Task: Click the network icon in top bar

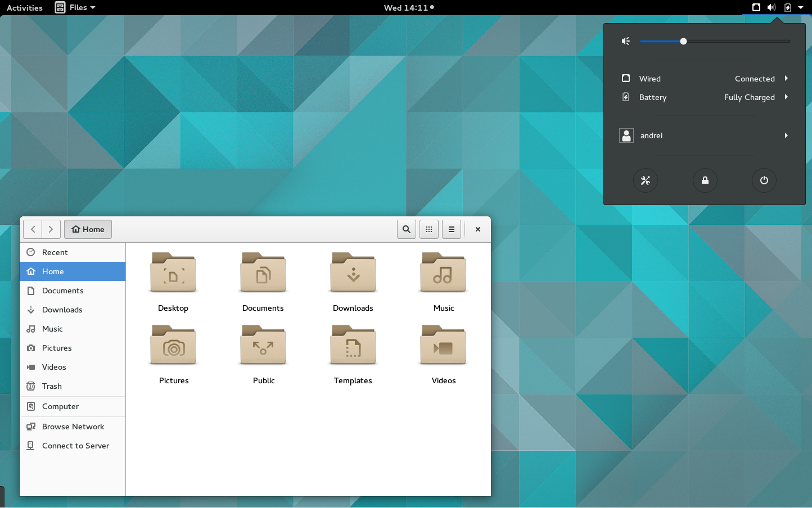Action: tap(756, 8)
